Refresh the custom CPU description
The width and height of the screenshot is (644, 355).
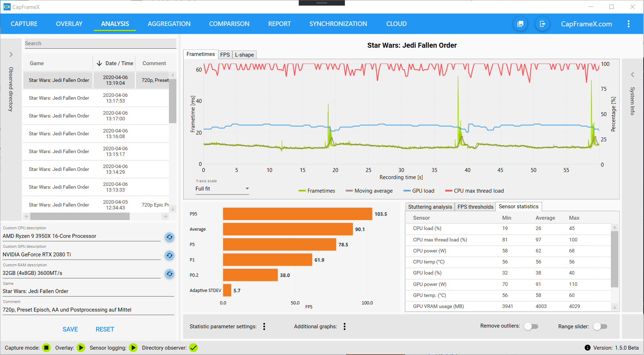(x=170, y=237)
